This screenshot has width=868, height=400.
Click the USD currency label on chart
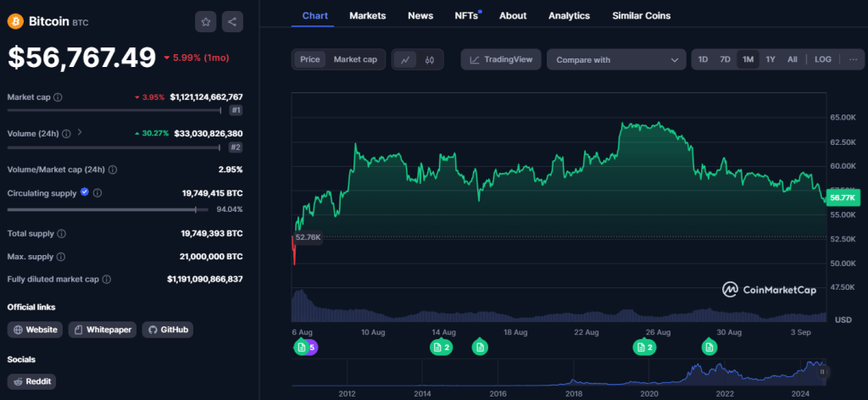[x=843, y=320]
